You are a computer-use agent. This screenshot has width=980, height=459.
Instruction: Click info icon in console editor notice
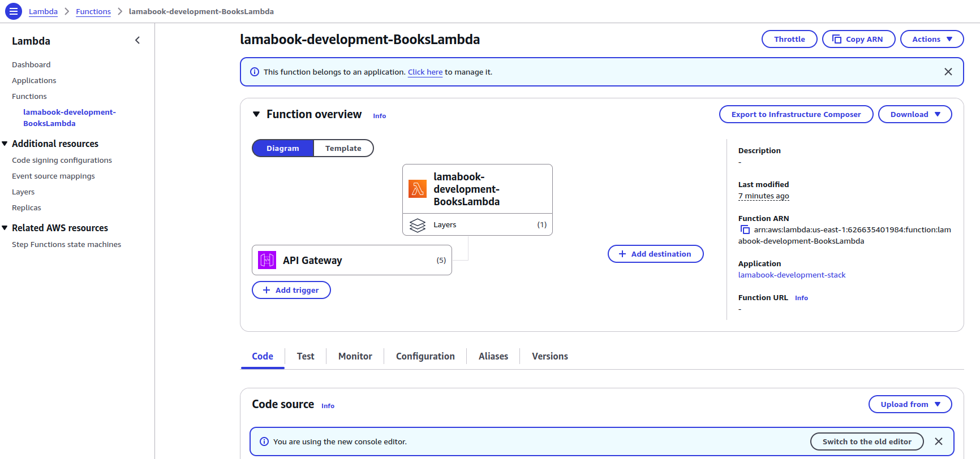(264, 441)
